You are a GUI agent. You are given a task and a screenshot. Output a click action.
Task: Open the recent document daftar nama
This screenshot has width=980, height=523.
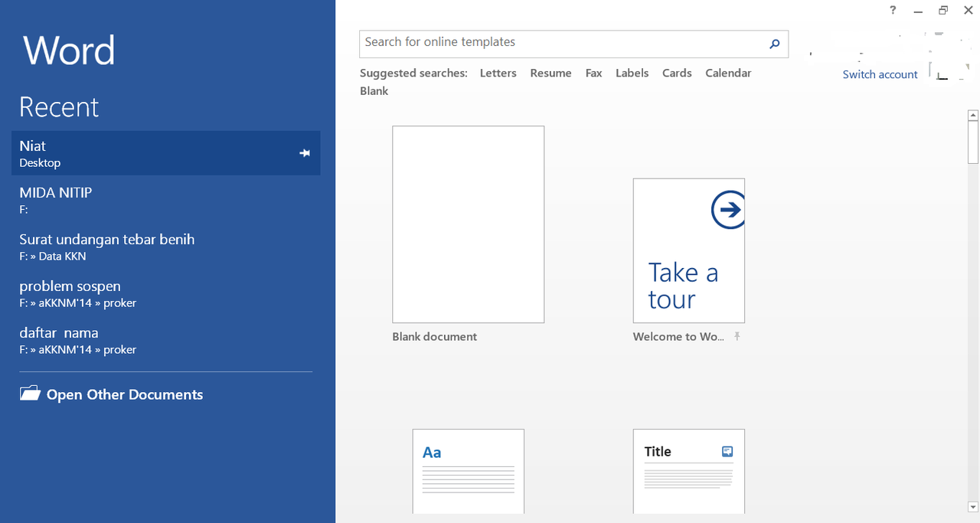166,340
